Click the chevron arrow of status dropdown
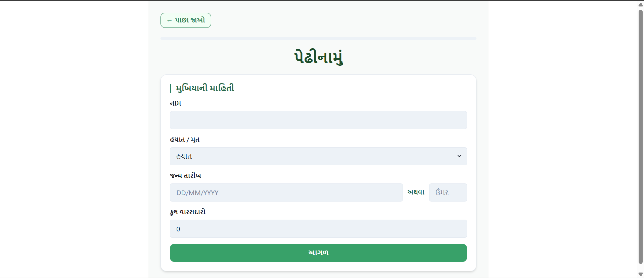644x278 pixels. click(x=459, y=156)
